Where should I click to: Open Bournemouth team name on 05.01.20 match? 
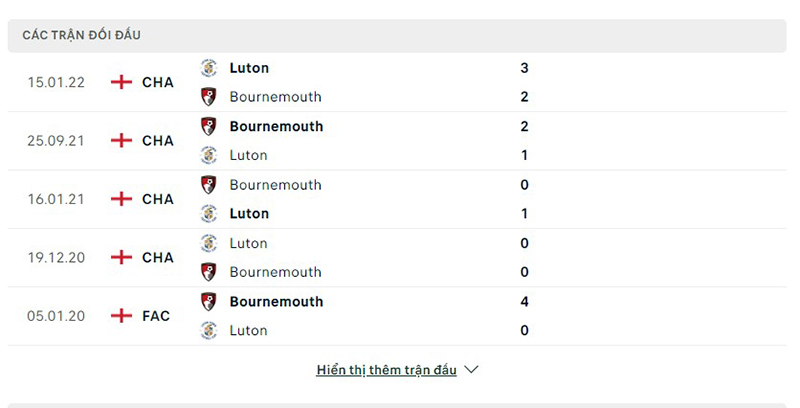tap(276, 301)
